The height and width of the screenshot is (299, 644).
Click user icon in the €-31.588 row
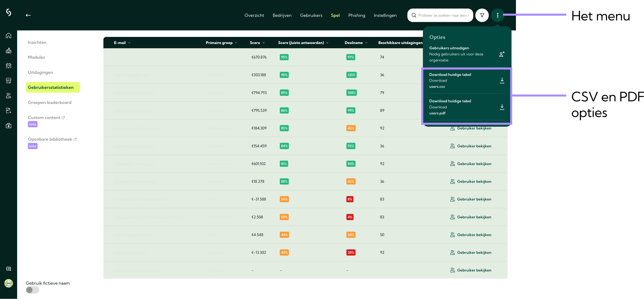[452, 199]
